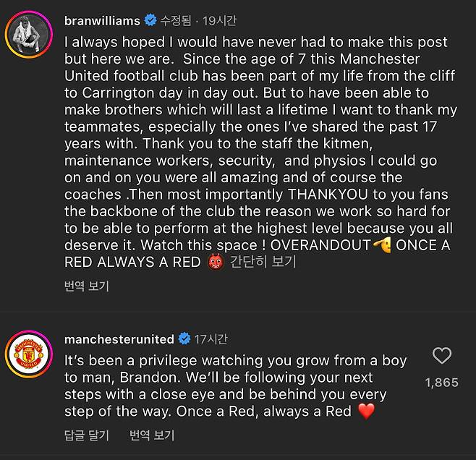Reply to comment via 답글 달기
Viewport: 476px width, 460px height.
pos(86,435)
